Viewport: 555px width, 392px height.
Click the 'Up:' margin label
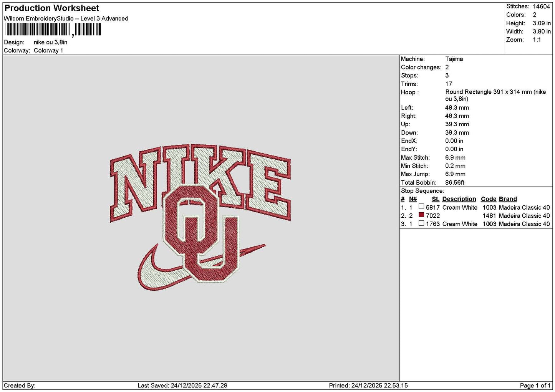406,124
